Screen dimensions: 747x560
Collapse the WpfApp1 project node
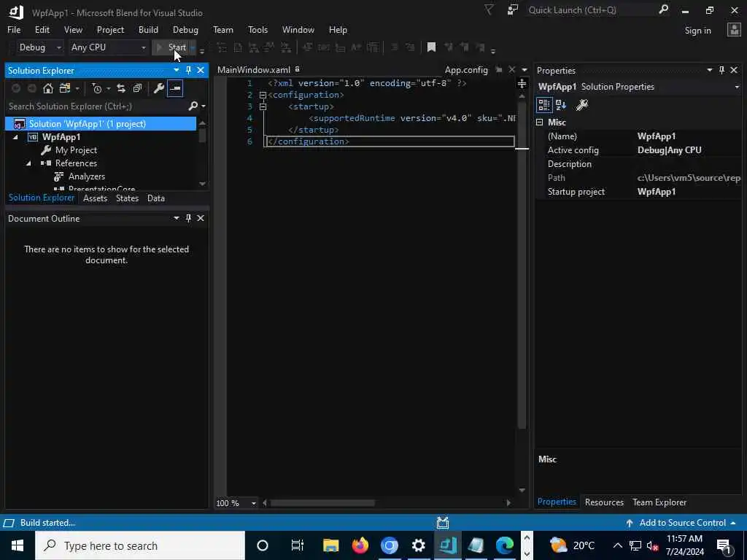click(x=15, y=137)
